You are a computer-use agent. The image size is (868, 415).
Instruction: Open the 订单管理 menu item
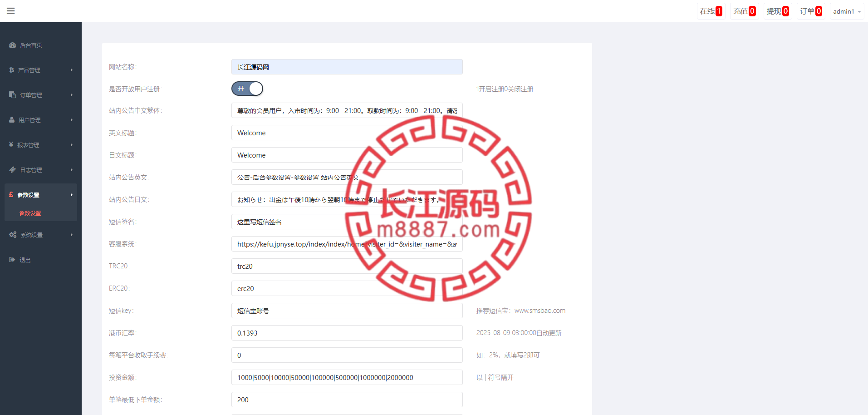pos(41,95)
